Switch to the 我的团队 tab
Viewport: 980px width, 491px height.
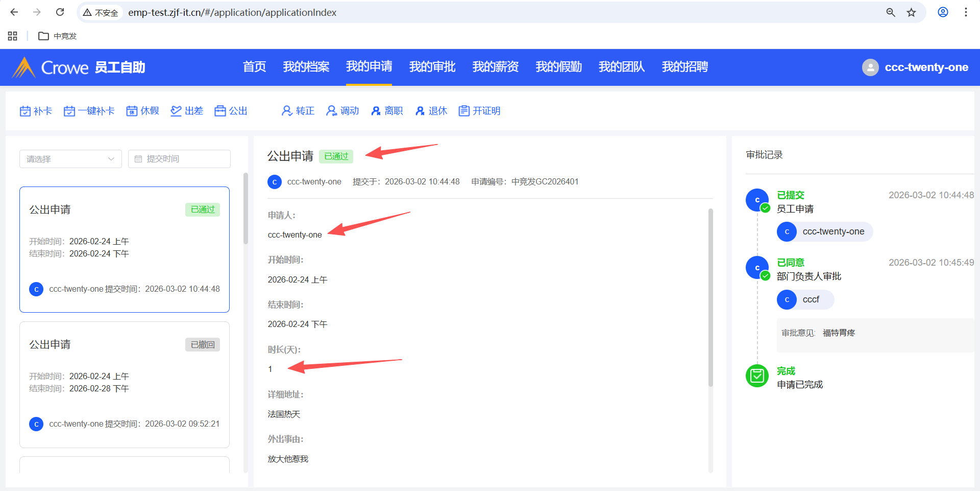click(x=622, y=67)
